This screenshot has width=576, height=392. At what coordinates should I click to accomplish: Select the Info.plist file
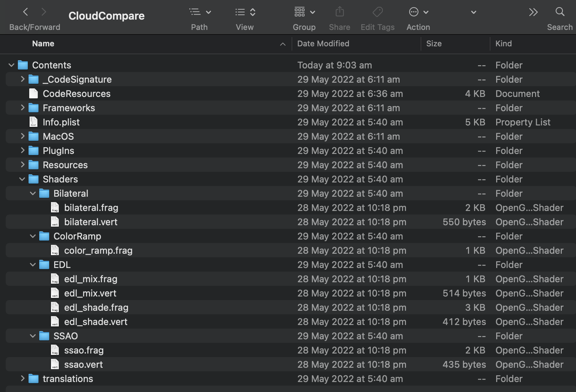61,122
